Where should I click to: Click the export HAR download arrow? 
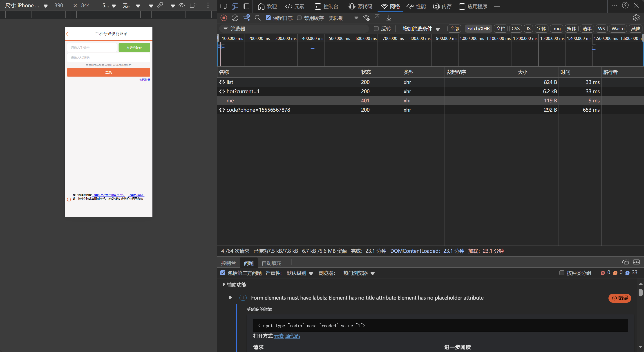[x=389, y=18]
